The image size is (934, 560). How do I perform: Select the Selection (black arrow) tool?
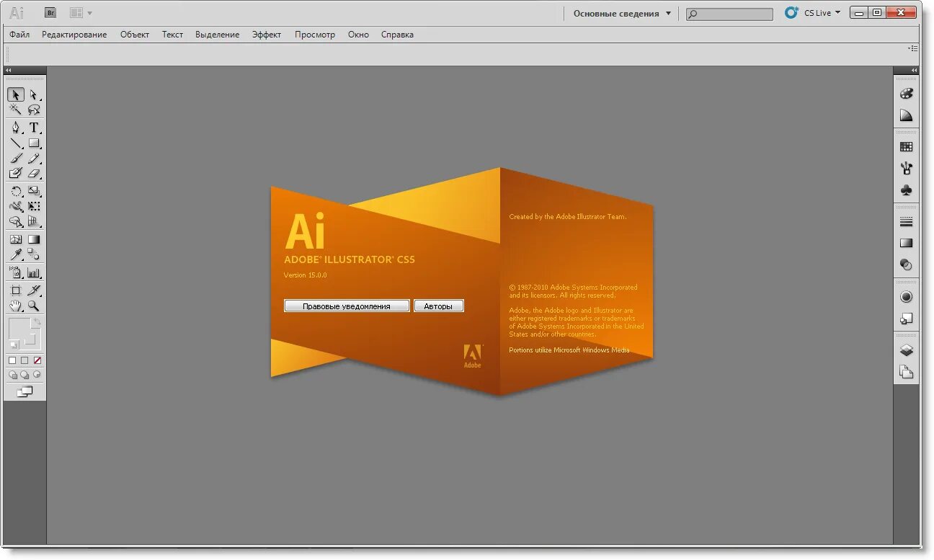[16, 94]
